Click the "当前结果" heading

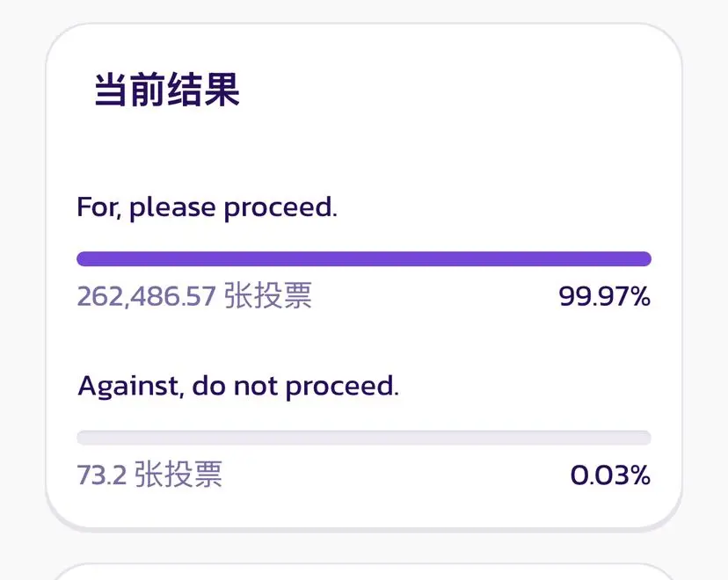point(167,91)
